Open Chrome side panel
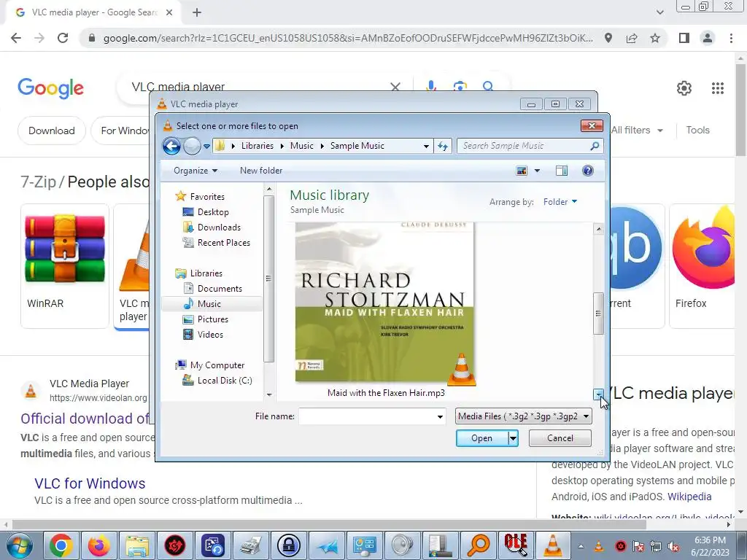 (x=684, y=38)
